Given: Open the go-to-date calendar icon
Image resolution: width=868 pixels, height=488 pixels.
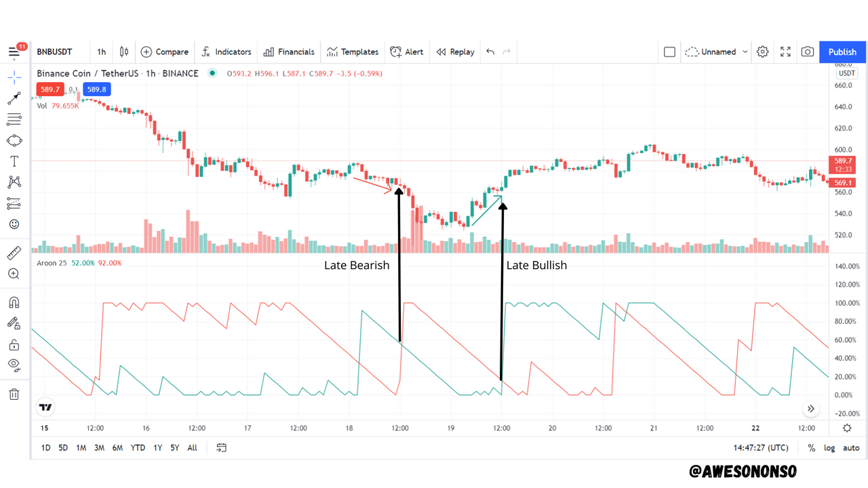Looking at the screenshot, I should [221, 448].
